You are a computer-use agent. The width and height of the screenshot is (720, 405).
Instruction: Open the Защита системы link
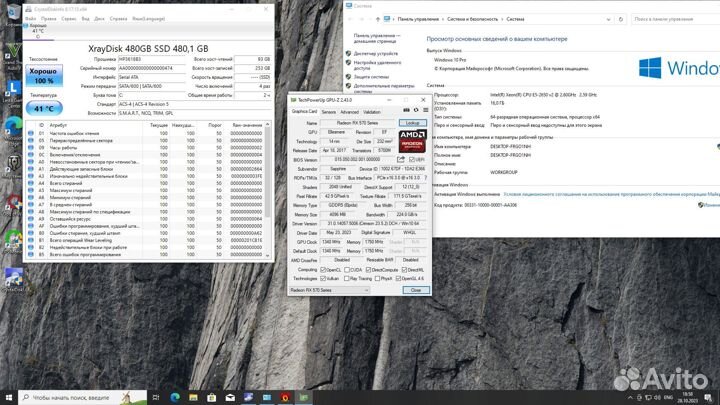(371, 77)
